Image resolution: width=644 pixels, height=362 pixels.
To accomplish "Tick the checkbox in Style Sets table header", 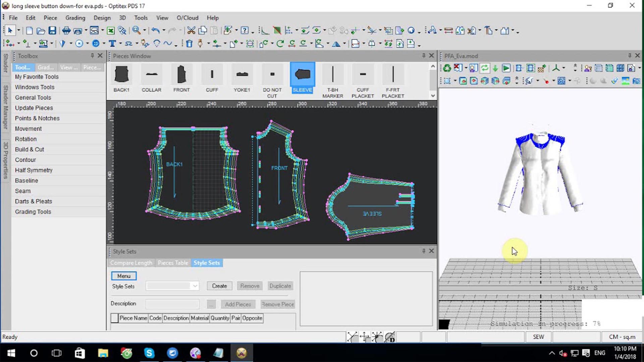I will tap(114, 318).
